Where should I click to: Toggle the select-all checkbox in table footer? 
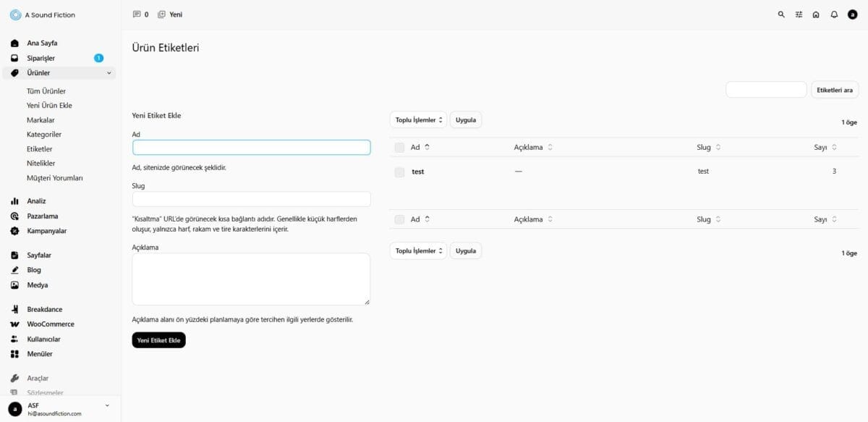click(x=399, y=219)
